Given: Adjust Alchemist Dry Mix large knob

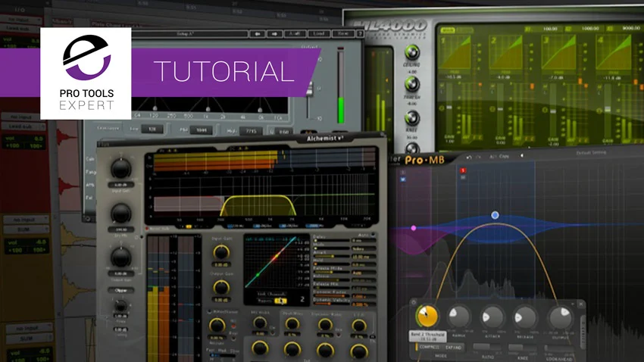Looking at the screenshot, I should pos(120,214).
